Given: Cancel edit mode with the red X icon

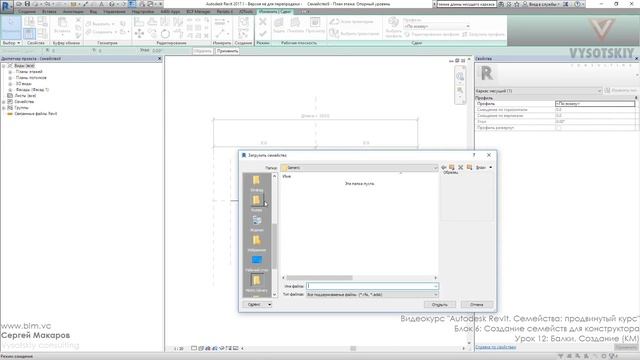Looking at the screenshot, I should click(x=262, y=21).
